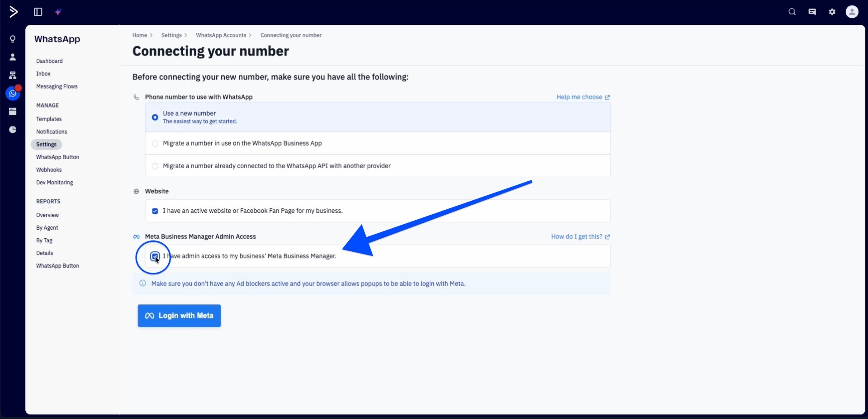Open Webhooks under Manage

[x=49, y=169]
